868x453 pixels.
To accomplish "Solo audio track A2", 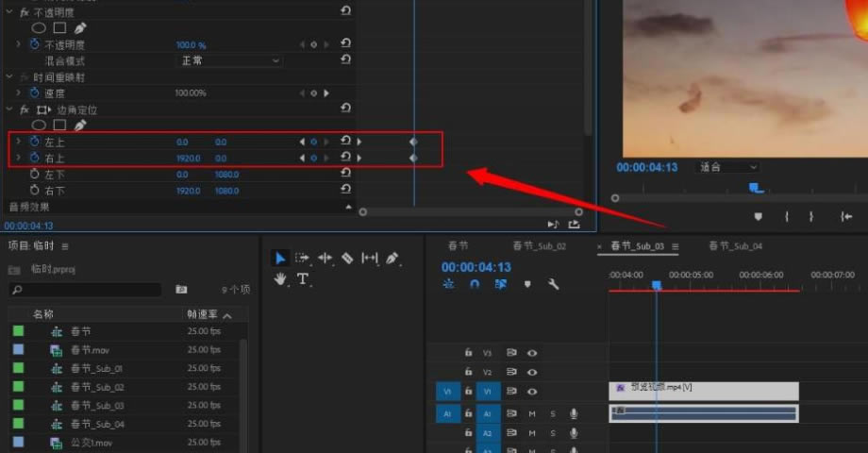I will (553, 433).
